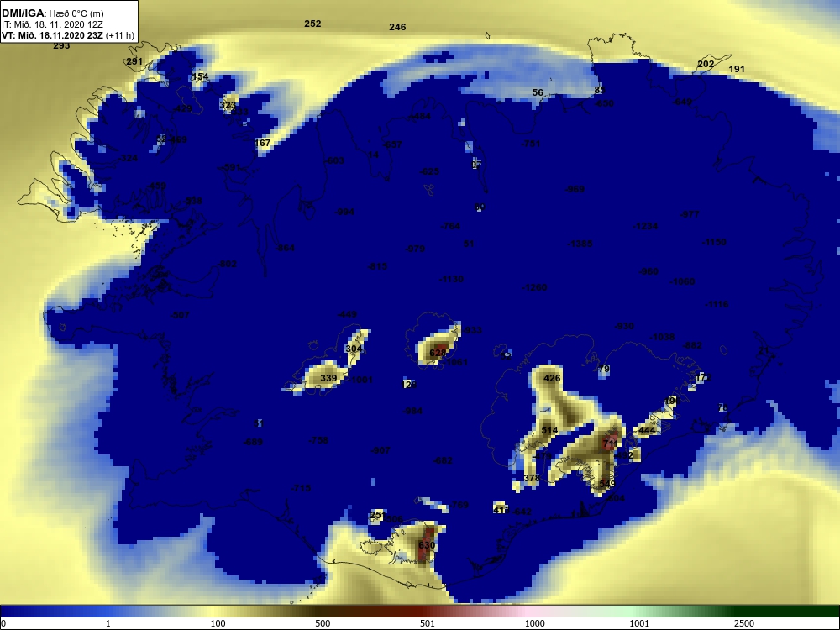Click the value -1234 on the map

click(645, 226)
